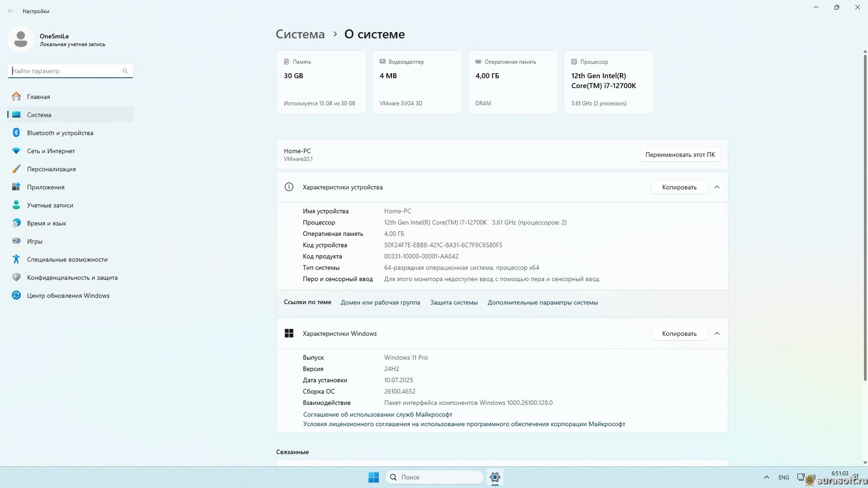The image size is (868, 488).
Task: Open Центр обновления Windows icon
Action: tap(16, 296)
